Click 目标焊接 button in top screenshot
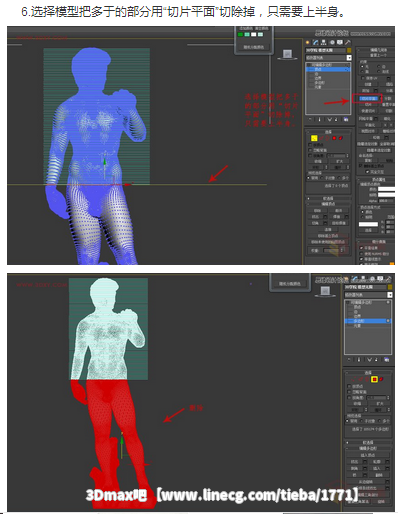Viewport: 398px width, 514px height. coord(339,223)
